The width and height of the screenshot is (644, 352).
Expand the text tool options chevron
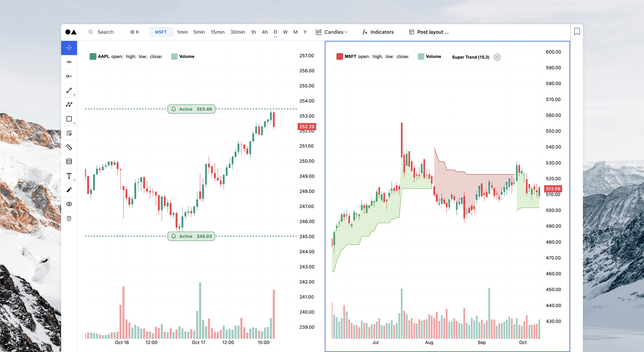tap(74, 180)
